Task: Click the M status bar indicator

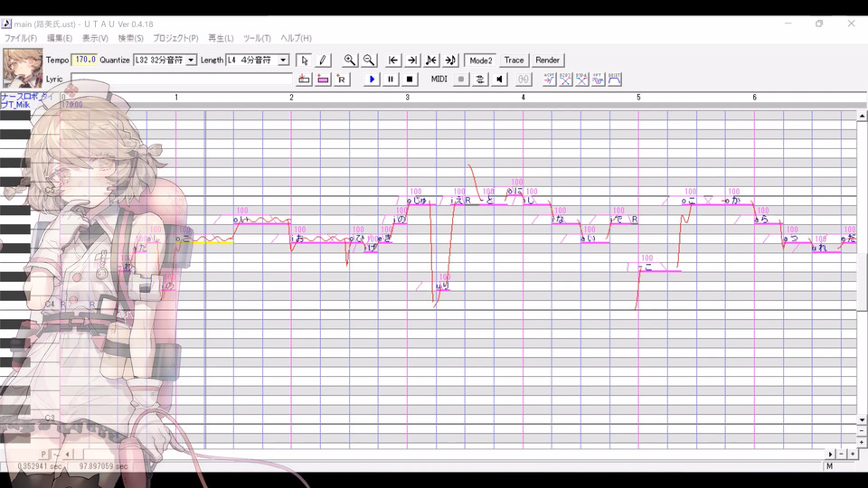Action: pos(830,466)
